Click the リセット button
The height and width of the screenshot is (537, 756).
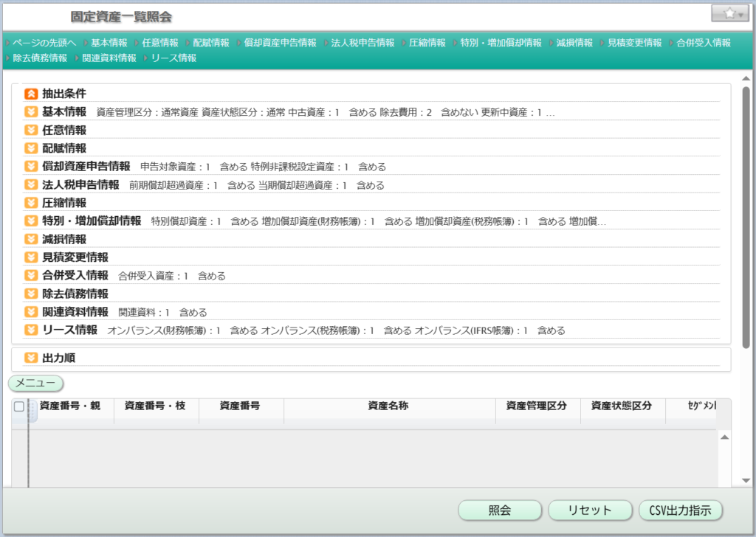tap(590, 510)
